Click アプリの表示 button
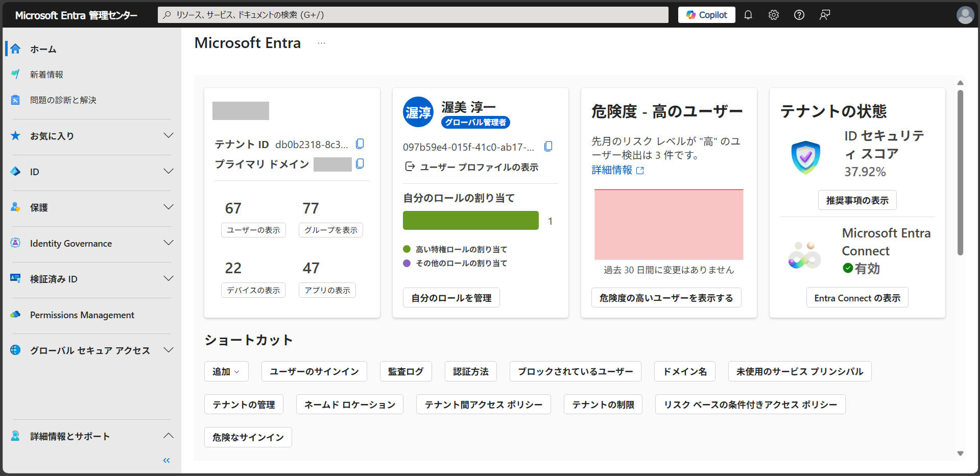This screenshot has height=476, width=980. pos(327,290)
